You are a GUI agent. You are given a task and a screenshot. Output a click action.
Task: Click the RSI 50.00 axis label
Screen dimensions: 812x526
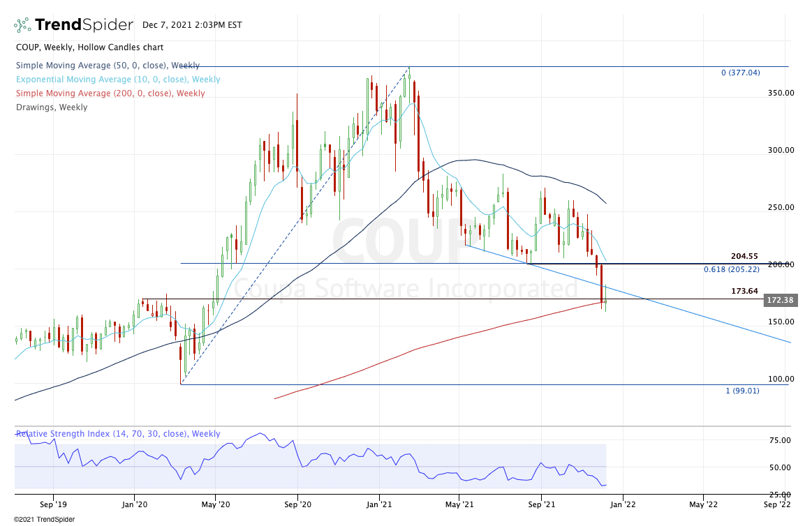tap(780, 467)
